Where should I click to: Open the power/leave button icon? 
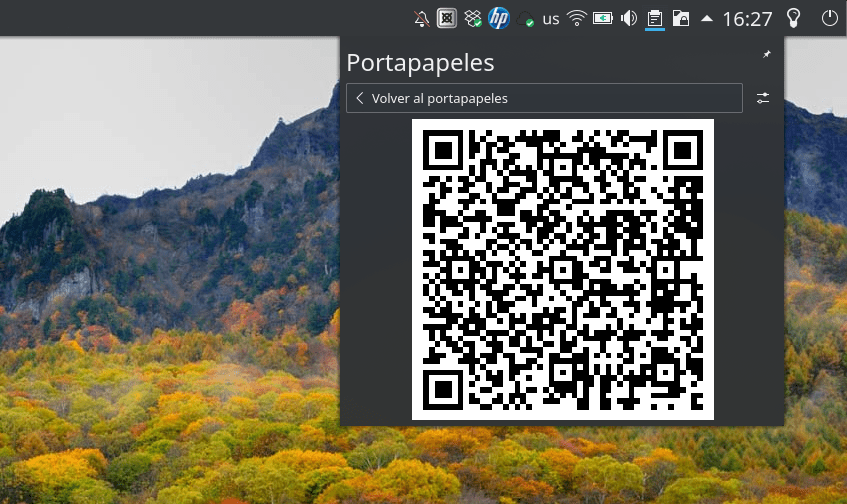[829, 18]
